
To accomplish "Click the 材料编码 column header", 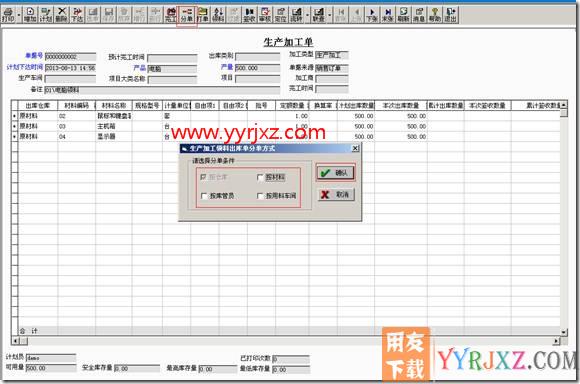I will click(x=77, y=106).
